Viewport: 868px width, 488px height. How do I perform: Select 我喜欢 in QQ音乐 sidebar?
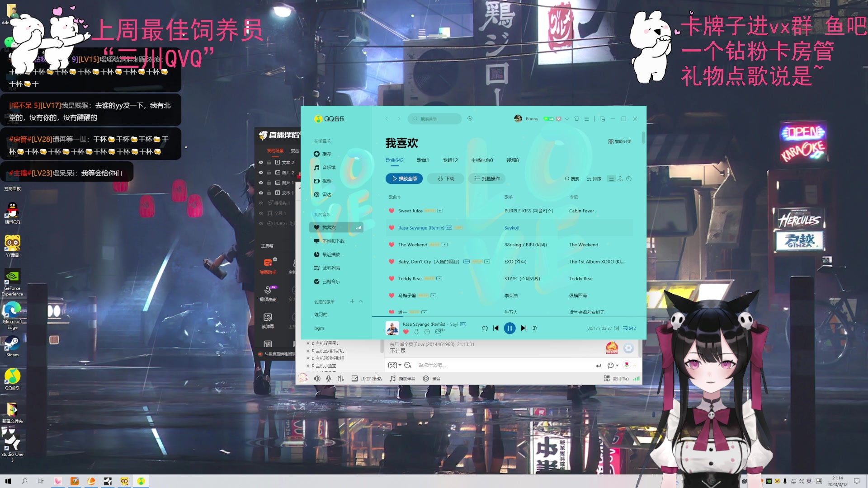click(x=336, y=227)
